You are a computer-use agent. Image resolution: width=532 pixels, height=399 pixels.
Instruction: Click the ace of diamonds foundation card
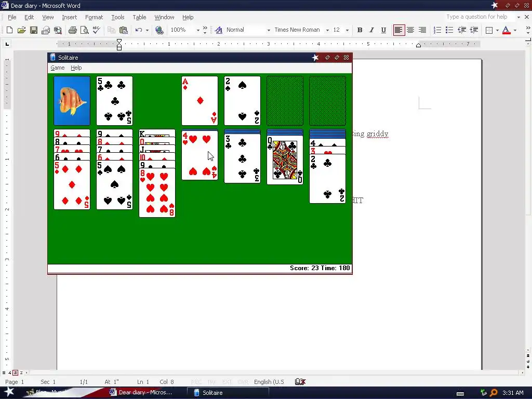200,101
